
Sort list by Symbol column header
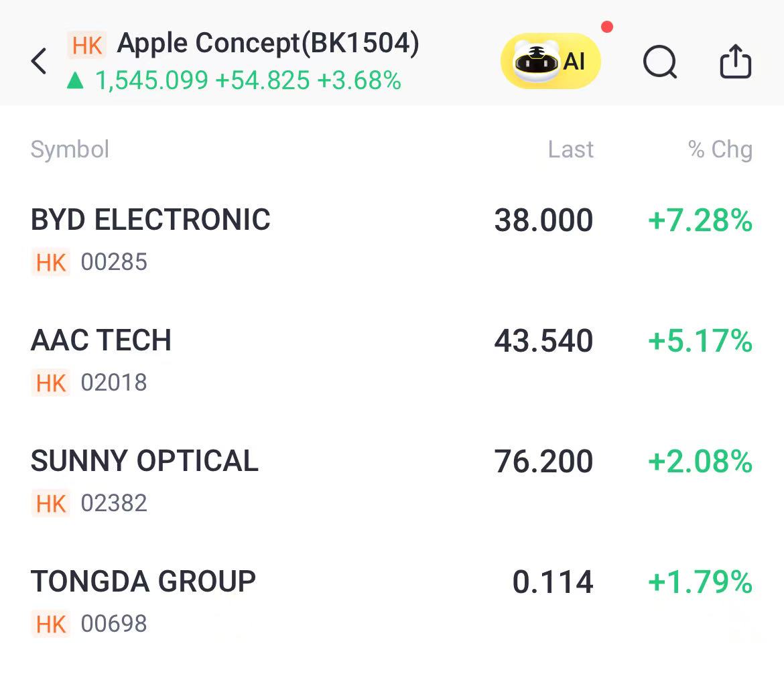pyautogui.click(x=70, y=149)
